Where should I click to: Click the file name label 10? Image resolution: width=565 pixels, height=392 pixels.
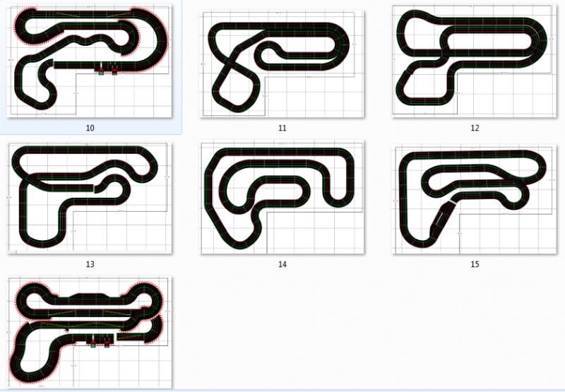[90, 128]
